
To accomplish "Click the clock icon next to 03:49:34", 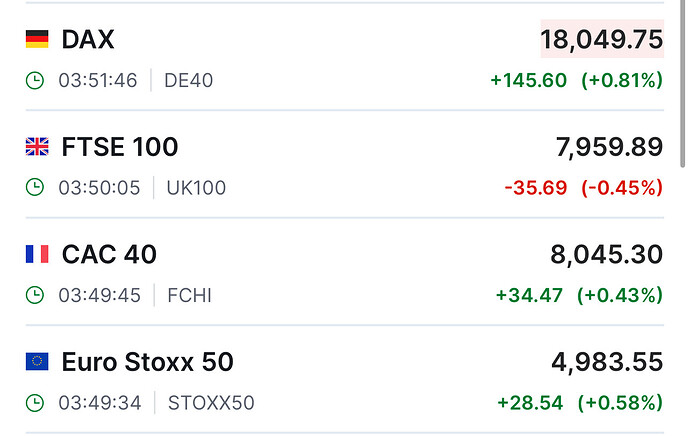I will point(35,403).
